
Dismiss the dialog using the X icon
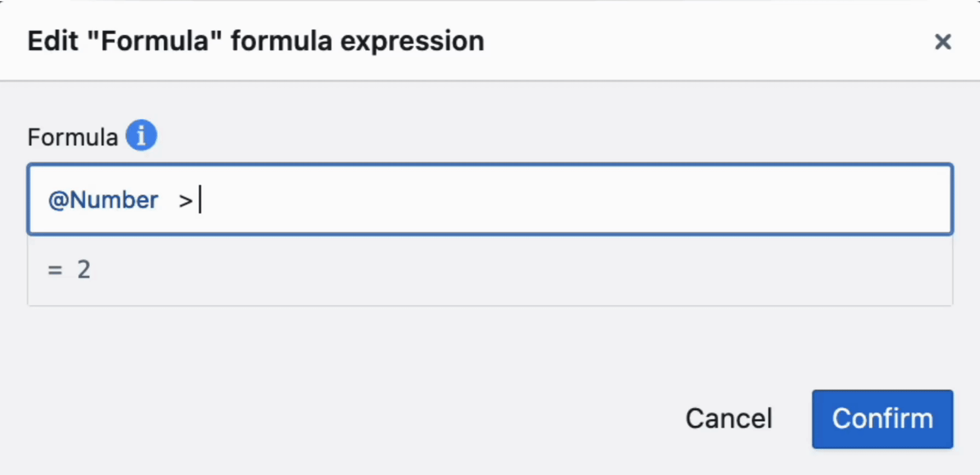[x=942, y=42]
